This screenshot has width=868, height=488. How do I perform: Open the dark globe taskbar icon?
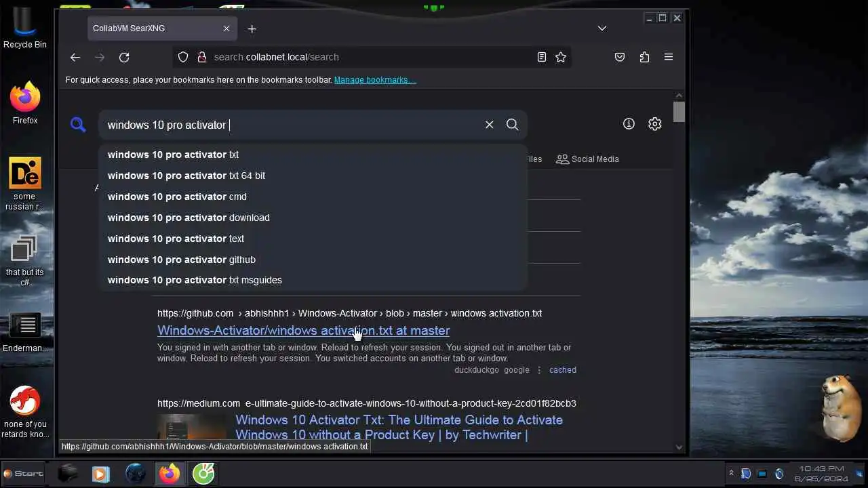[x=136, y=474]
